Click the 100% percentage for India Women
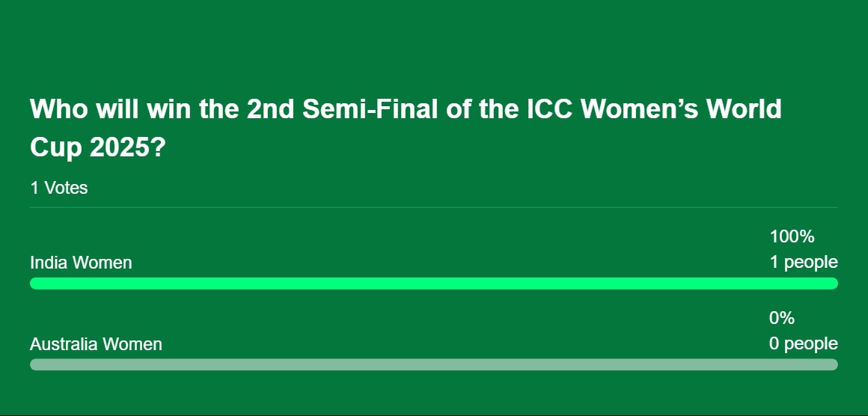The image size is (868, 416). (792, 236)
